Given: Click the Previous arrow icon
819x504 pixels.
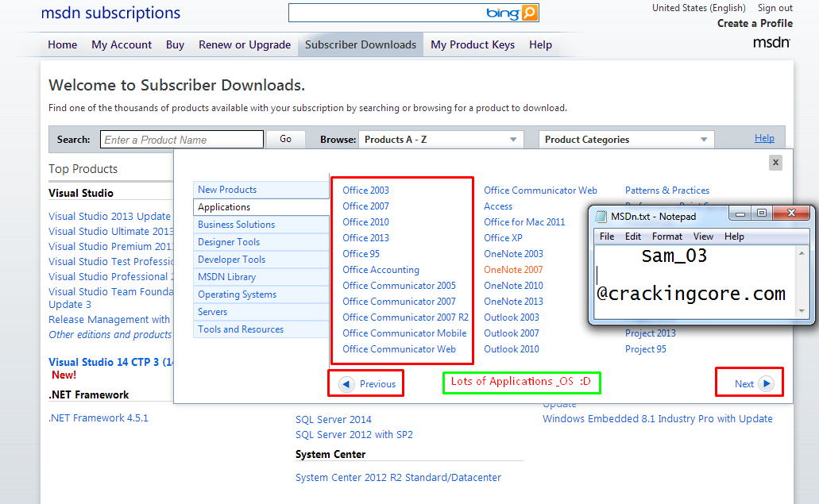Looking at the screenshot, I should click(x=346, y=384).
